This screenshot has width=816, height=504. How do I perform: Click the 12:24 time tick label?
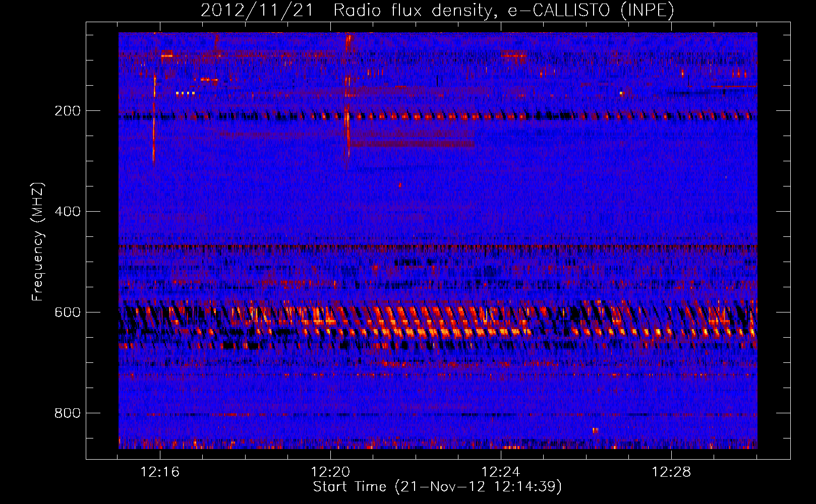tap(501, 472)
